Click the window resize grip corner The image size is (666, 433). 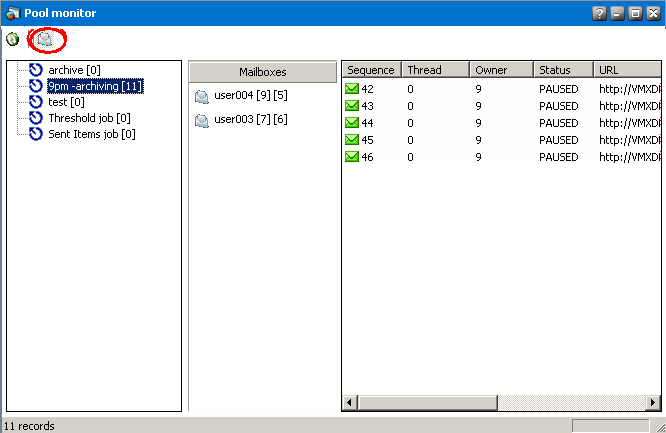coord(660,427)
